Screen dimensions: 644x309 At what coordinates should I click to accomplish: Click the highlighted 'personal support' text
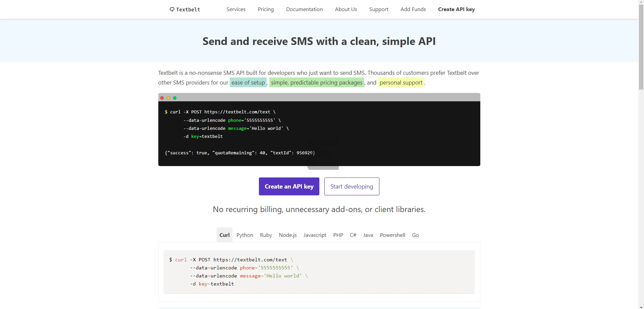(x=401, y=83)
